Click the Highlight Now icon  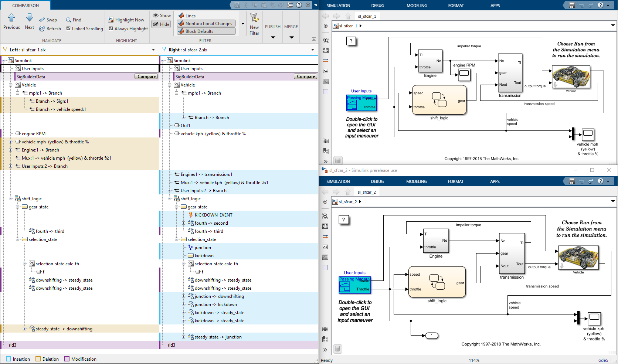point(111,20)
